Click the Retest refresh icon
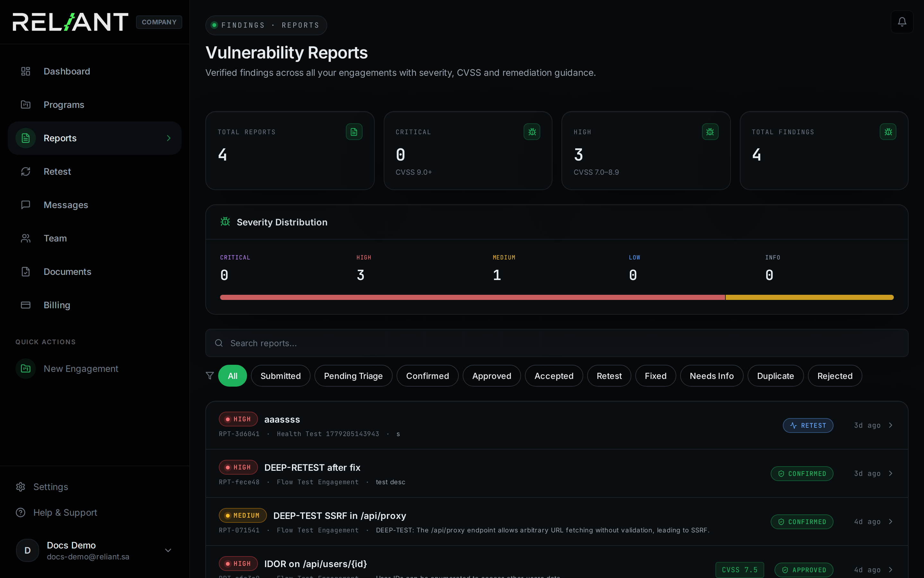The image size is (924, 578). click(26, 172)
